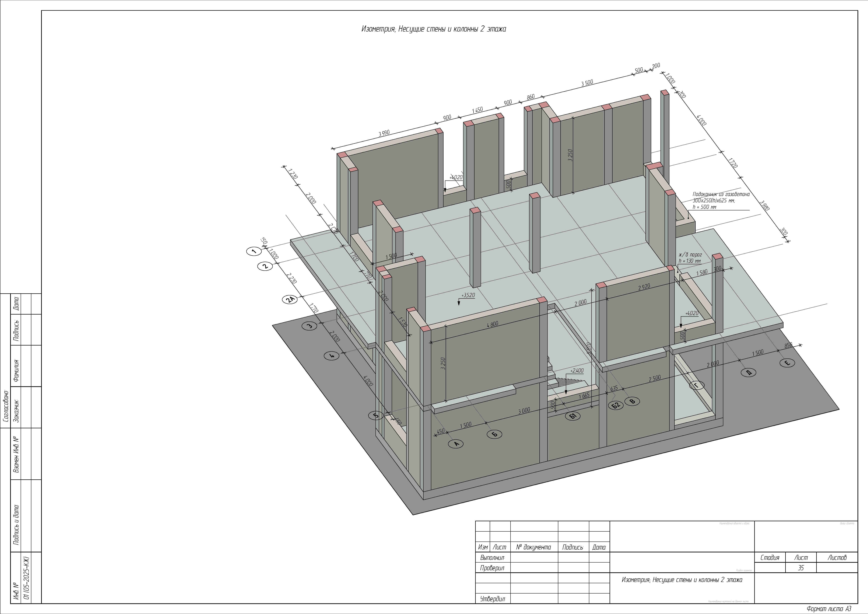Click the 'Листов' header cell
This screenshot has width=868, height=614.
tap(837, 558)
